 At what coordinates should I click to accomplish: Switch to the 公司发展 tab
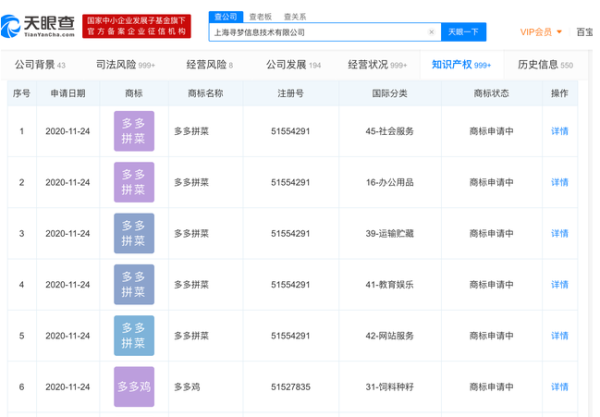pos(293,65)
